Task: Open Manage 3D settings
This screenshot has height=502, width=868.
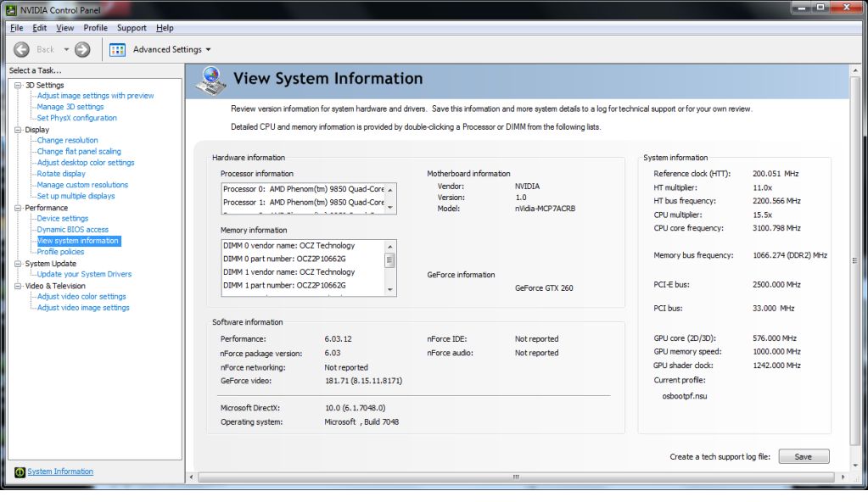Action: coord(70,107)
